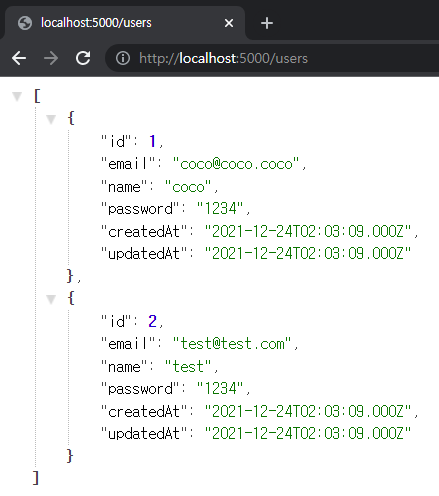Image resolution: width=439 pixels, height=496 pixels.
Task: View site information icon in address bar
Action: pyautogui.click(x=123, y=58)
